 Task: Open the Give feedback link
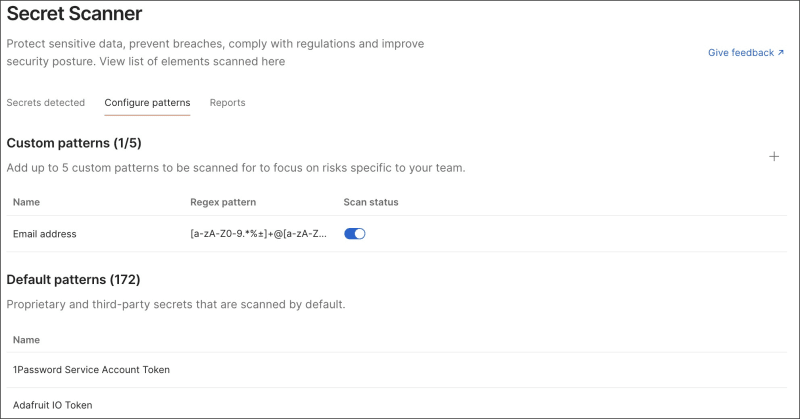pyautogui.click(x=745, y=53)
